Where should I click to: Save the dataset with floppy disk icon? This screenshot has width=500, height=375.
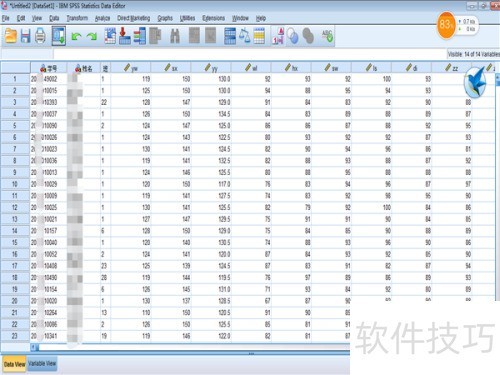click(x=26, y=36)
